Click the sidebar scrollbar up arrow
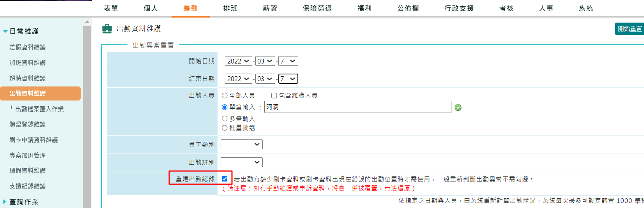This screenshot has height=208, width=644. point(87,22)
